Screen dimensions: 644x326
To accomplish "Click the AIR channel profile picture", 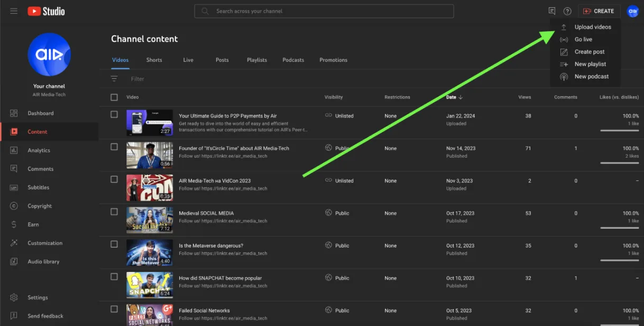I will [x=49, y=55].
